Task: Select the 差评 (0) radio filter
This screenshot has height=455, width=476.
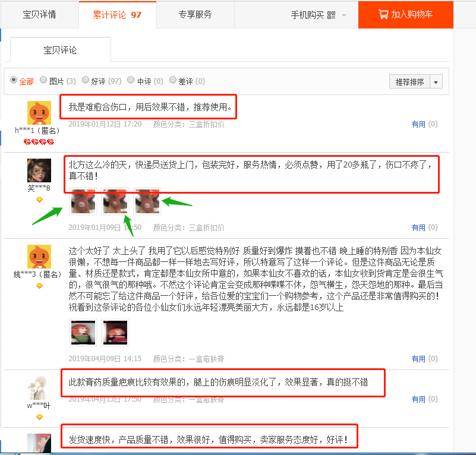Action: tap(173, 80)
